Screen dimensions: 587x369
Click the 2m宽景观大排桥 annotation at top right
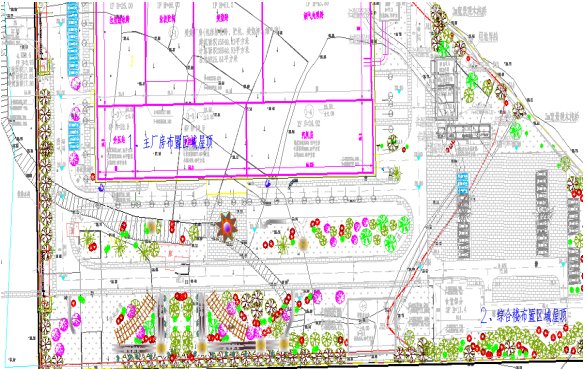pyautogui.click(x=469, y=12)
